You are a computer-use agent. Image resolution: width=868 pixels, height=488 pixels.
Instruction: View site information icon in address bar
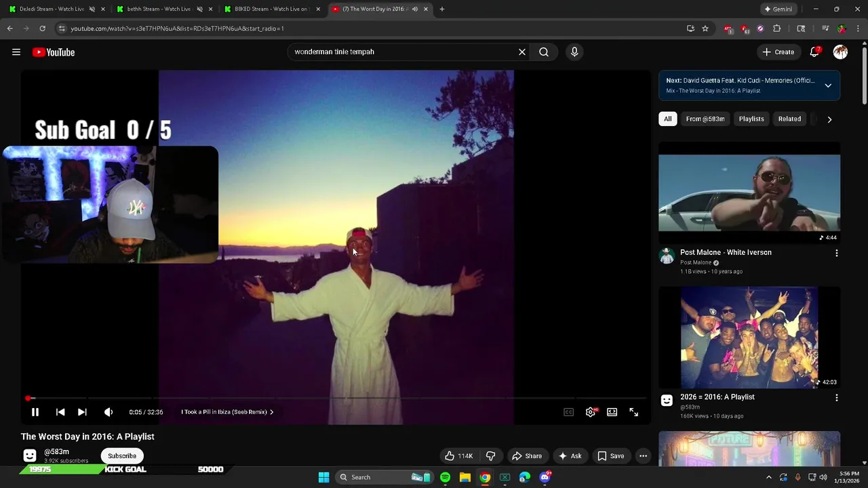(x=61, y=28)
